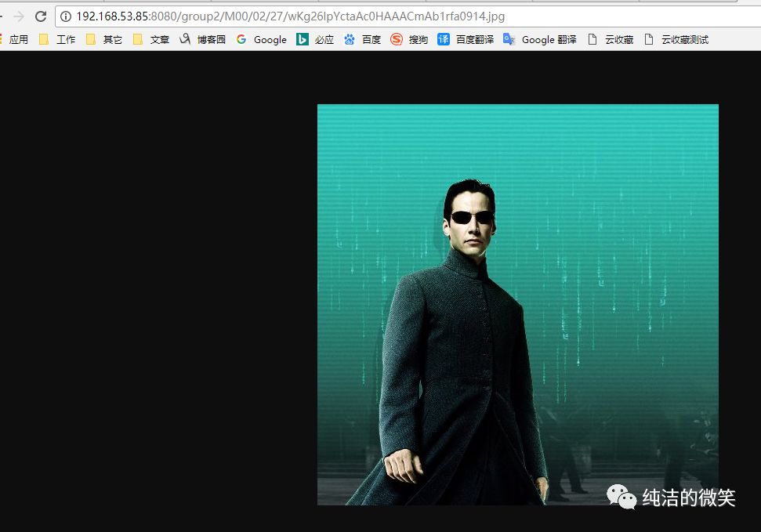761x532 pixels.
Task: Expand the 文章 bookmark folder
Action: pyautogui.click(x=151, y=39)
